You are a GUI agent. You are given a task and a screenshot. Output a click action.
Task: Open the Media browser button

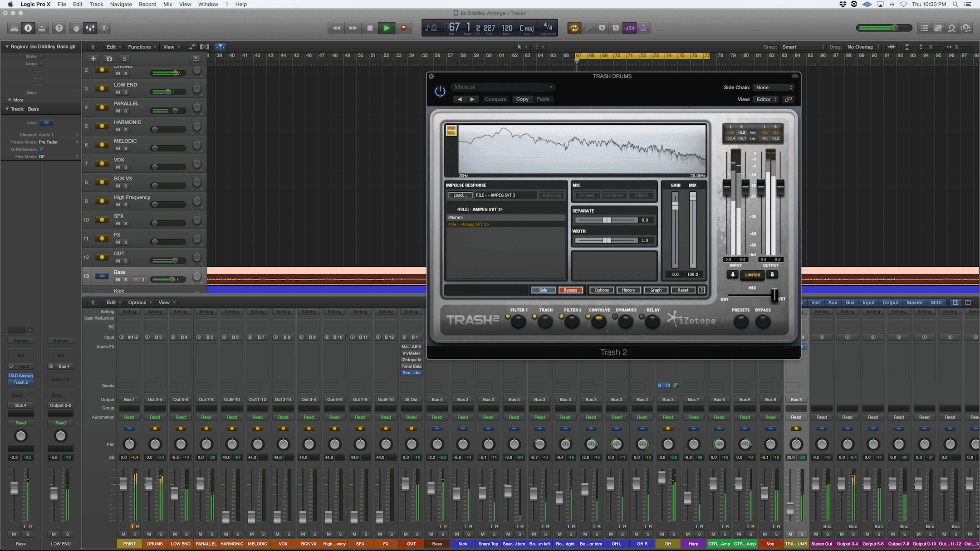(966, 28)
